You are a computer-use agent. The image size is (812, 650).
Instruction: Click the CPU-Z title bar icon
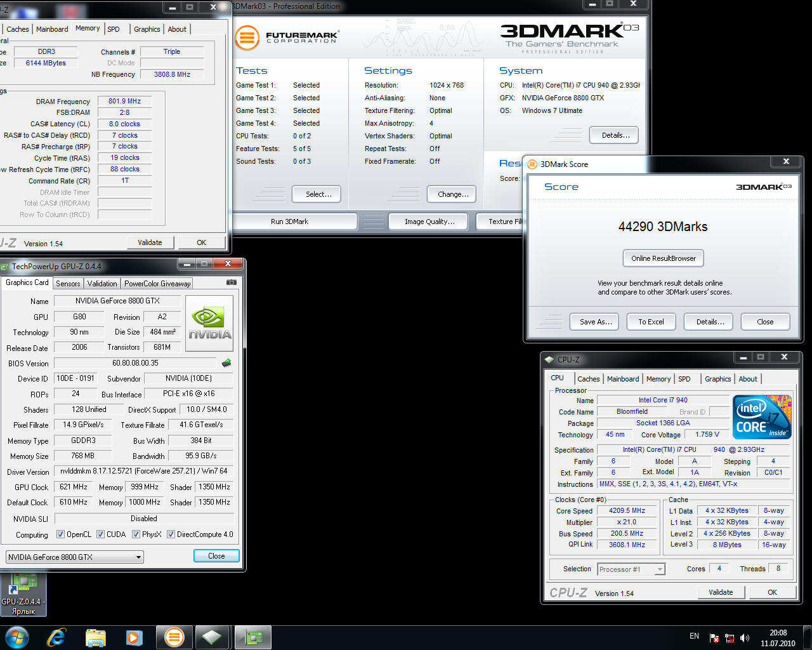click(x=549, y=359)
